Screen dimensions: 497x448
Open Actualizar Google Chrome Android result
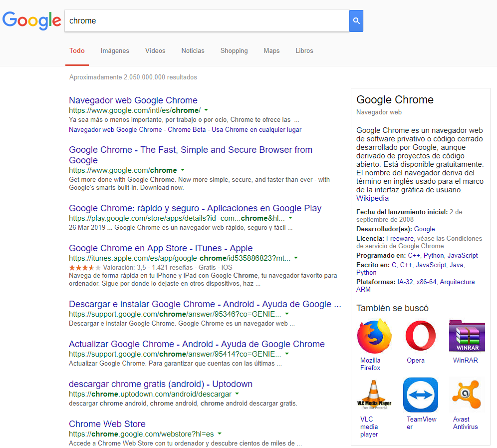[x=197, y=344]
